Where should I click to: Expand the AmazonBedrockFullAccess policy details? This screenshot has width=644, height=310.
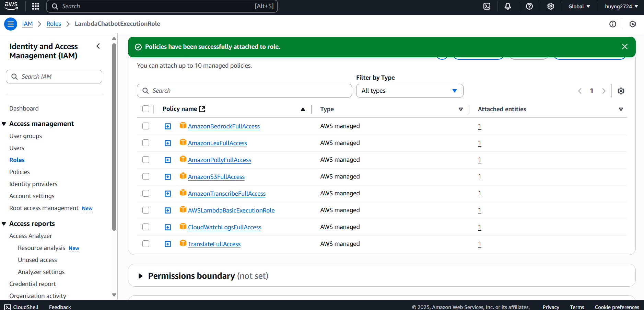pyautogui.click(x=168, y=126)
